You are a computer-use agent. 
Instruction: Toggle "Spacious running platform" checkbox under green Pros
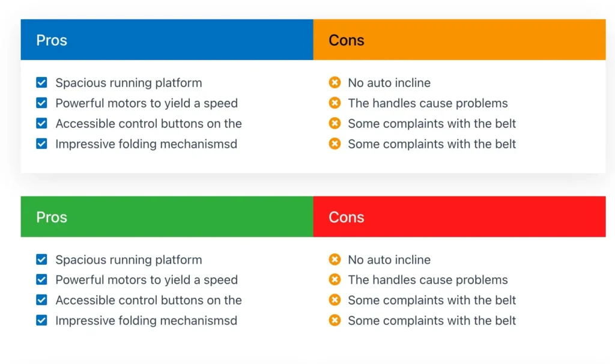[41, 259]
